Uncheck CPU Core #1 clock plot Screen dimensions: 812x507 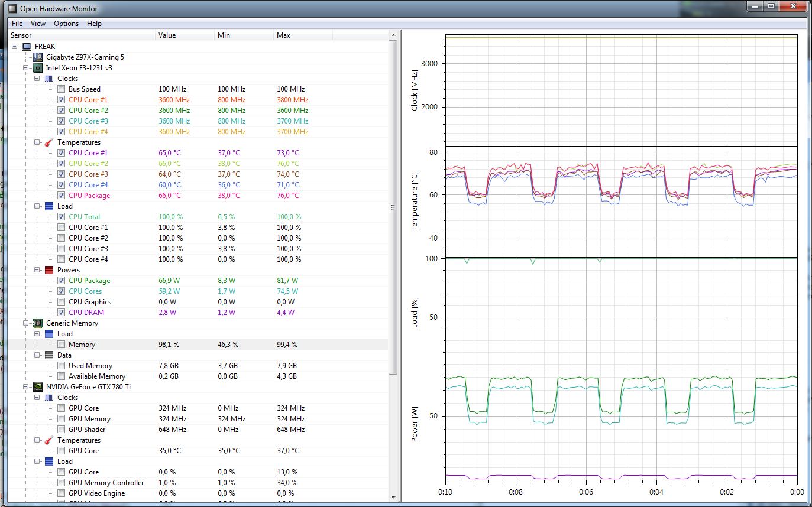click(62, 100)
